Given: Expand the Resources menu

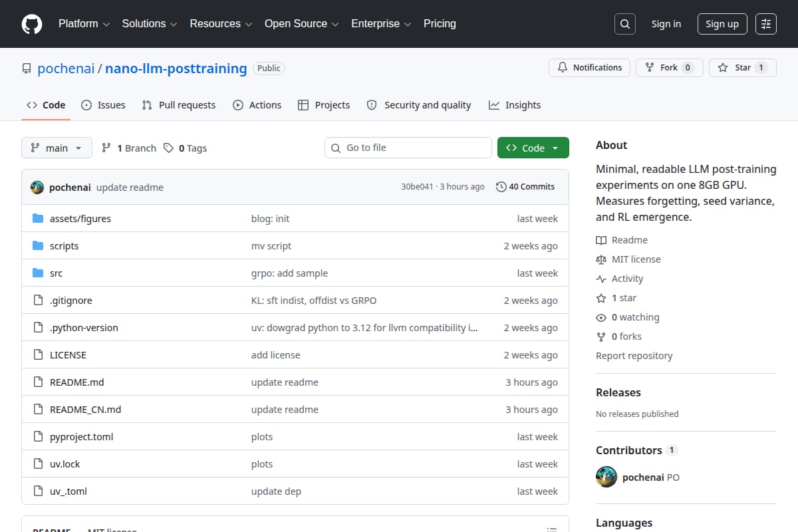Looking at the screenshot, I should click(221, 23).
